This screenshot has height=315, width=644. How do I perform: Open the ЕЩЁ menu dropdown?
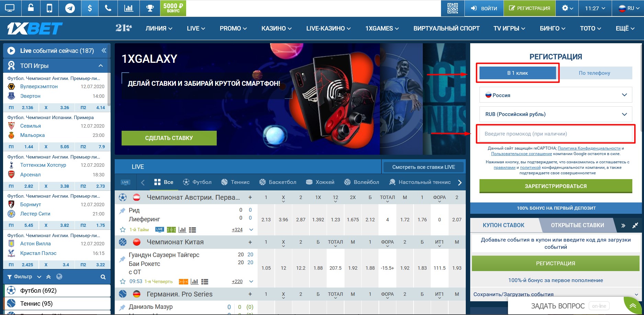[625, 28]
